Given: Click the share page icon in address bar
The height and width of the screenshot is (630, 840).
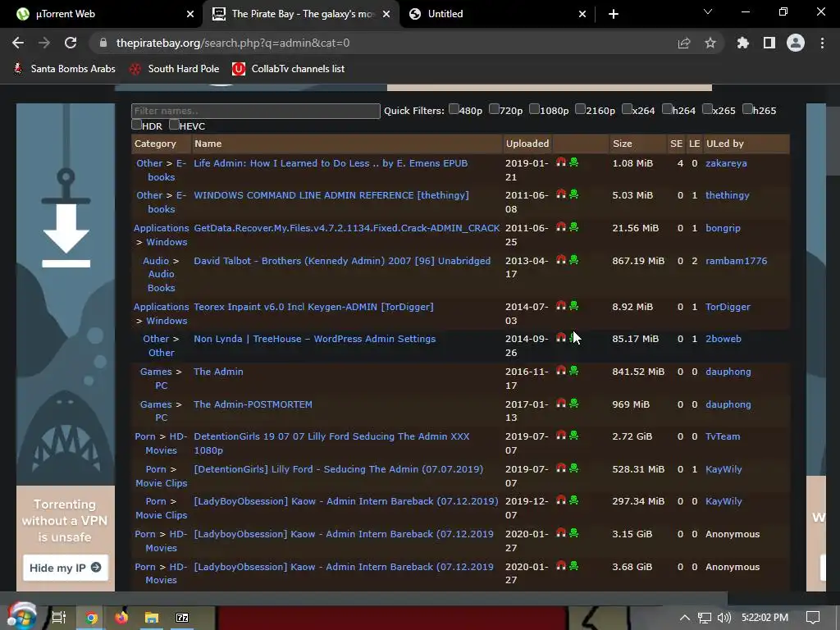Looking at the screenshot, I should pos(684,43).
